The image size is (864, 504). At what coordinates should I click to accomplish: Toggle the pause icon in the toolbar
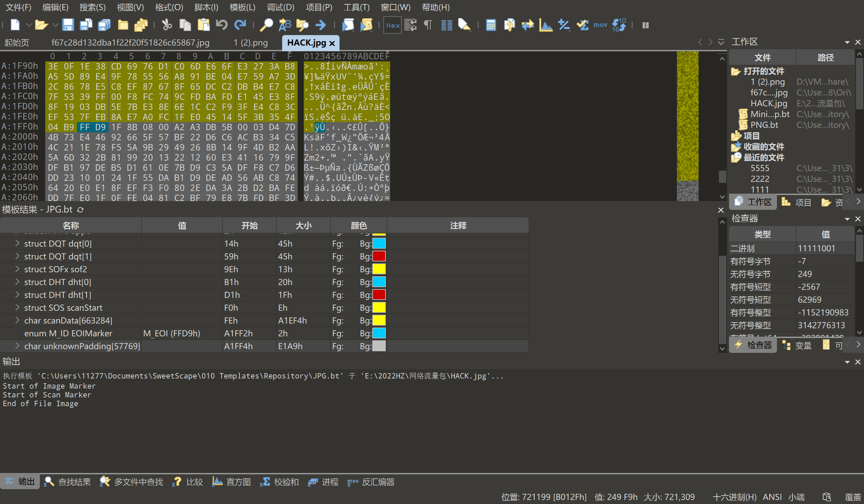point(645,25)
